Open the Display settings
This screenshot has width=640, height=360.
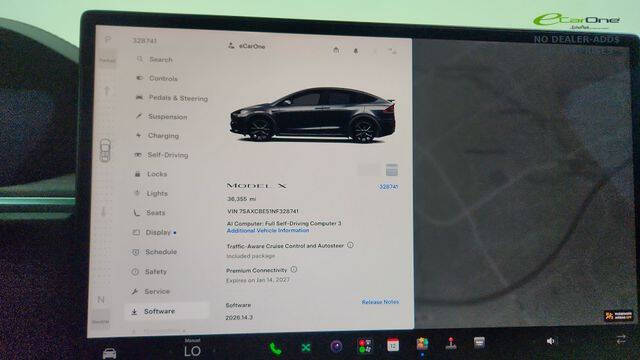(x=154, y=232)
